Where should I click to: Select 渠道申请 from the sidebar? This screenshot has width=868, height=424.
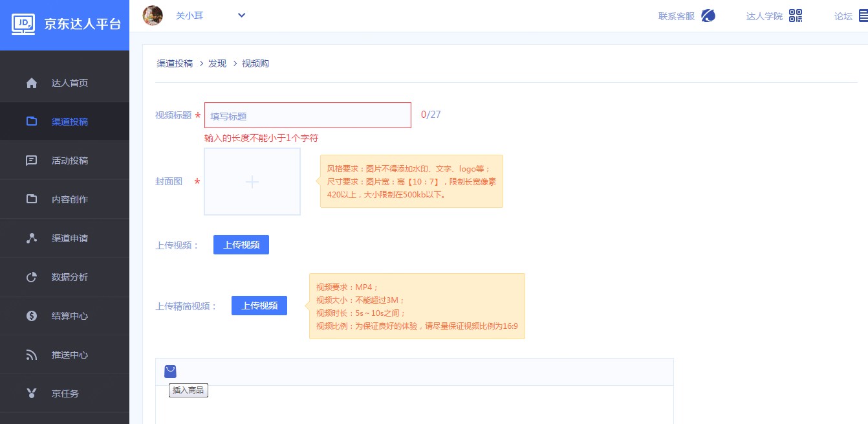[70, 238]
